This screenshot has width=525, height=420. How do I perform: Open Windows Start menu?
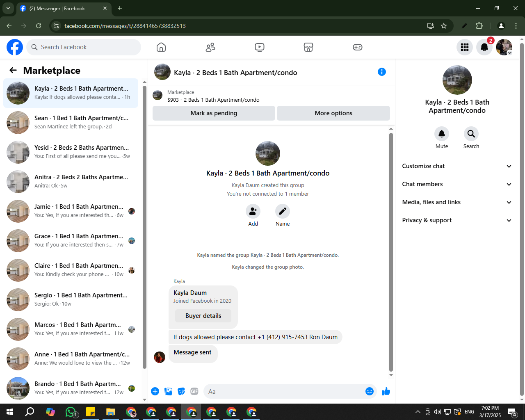click(10, 412)
